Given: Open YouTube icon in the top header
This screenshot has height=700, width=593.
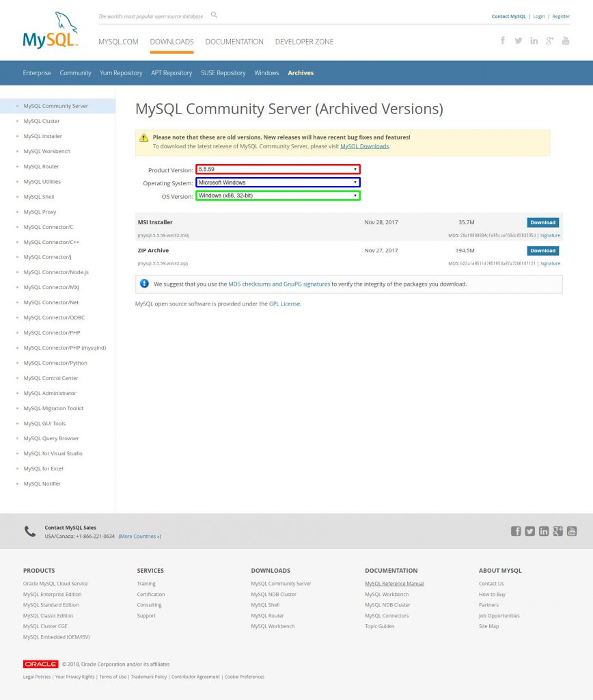Looking at the screenshot, I should (x=566, y=40).
